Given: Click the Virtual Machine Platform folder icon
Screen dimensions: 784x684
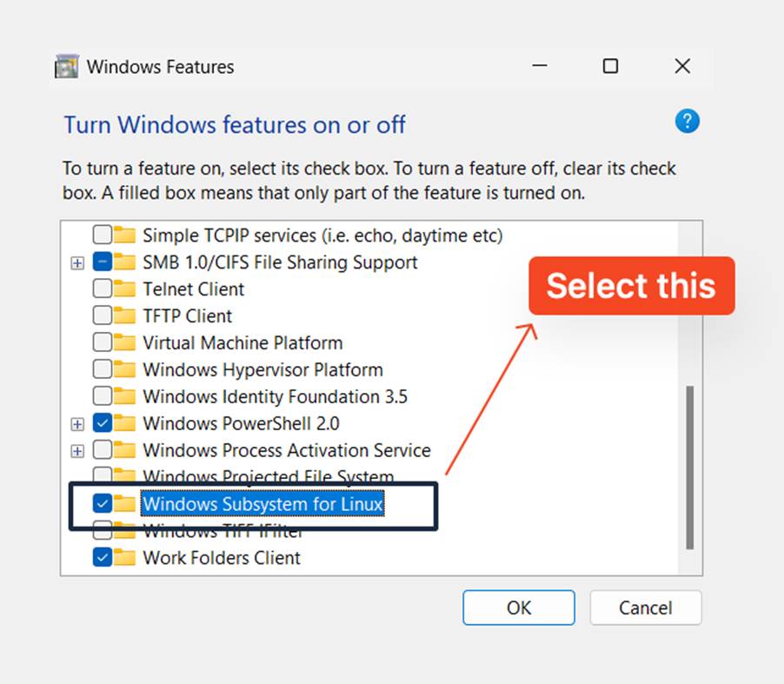Looking at the screenshot, I should coord(125,342).
